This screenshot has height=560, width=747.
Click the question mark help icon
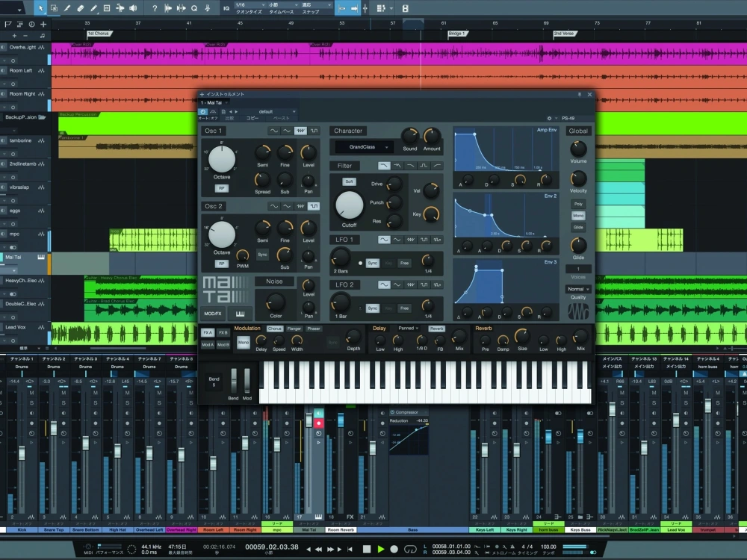pyautogui.click(x=155, y=8)
